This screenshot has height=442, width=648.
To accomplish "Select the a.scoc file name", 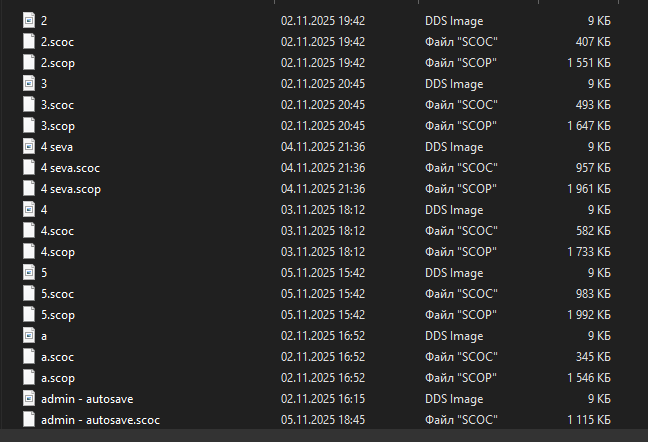I will pyautogui.click(x=58, y=356).
